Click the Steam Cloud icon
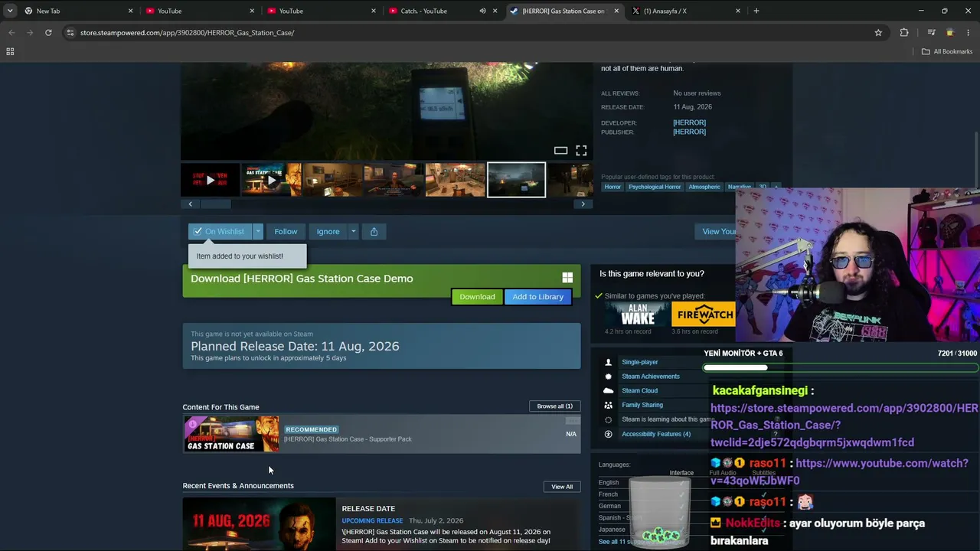980x551 pixels. (x=609, y=391)
